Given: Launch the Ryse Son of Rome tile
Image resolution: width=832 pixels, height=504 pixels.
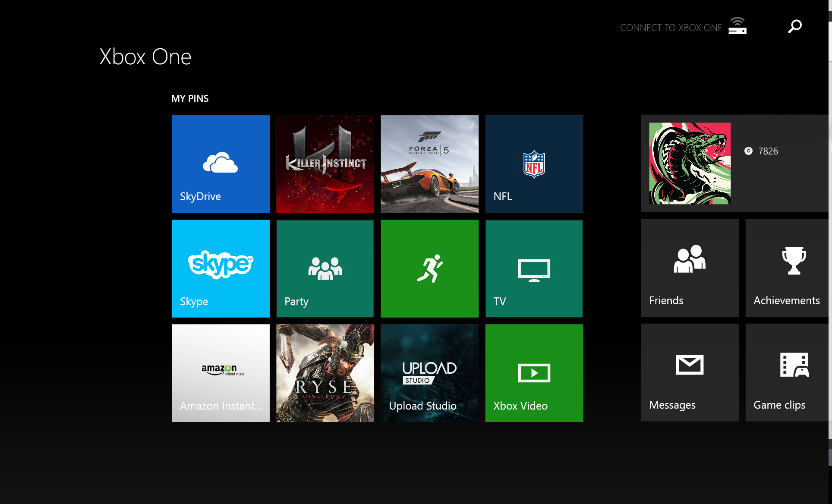Looking at the screenshot, I should pos(325,373).
